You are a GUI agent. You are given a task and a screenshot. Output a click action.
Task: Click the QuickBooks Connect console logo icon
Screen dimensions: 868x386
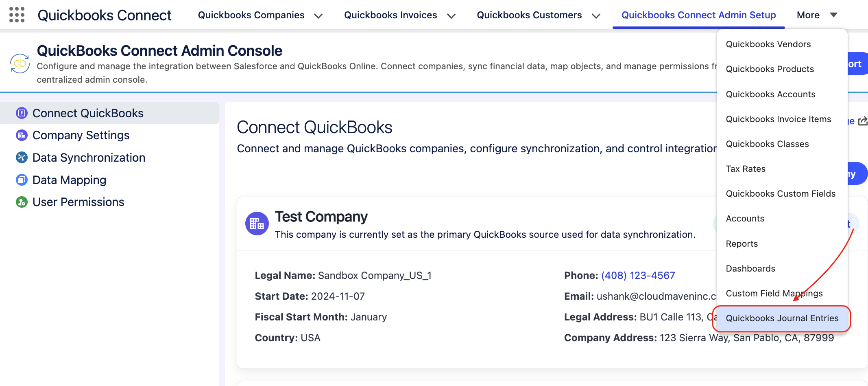[20, 64]
